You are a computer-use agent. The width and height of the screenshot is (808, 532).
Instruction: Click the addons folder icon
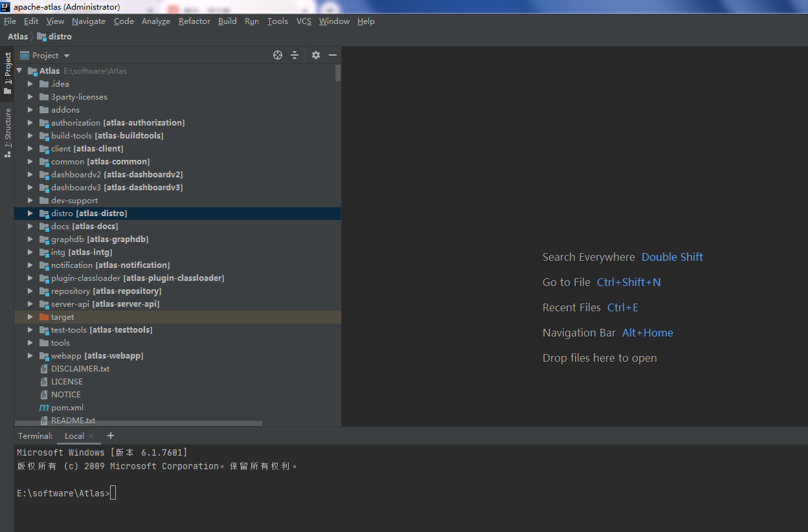44,110
